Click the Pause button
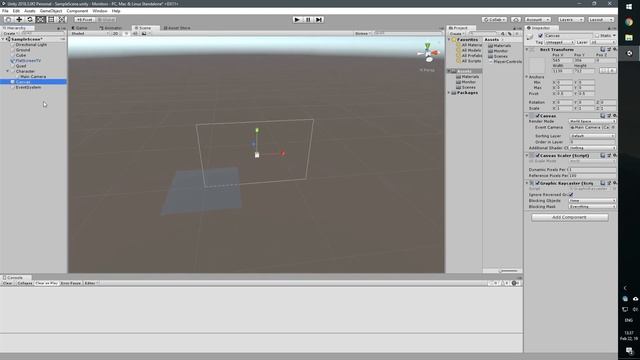The image size is (640, 360). coord(308,20)
